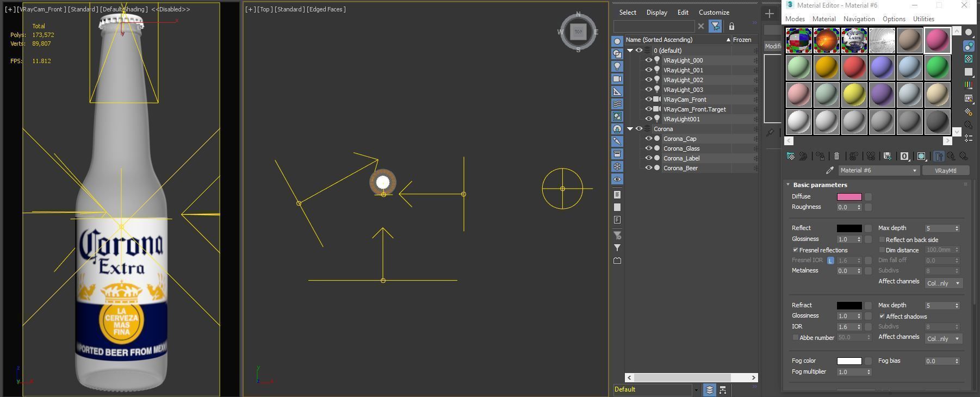The height and width of the screenshot is (397, 980).
Task: Open the Display menu in Scene Explorer
Action: tap(656, 13)
